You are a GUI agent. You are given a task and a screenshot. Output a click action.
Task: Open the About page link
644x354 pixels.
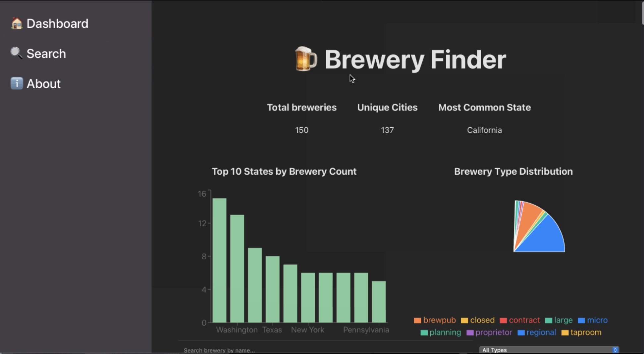tap(36, 83)
